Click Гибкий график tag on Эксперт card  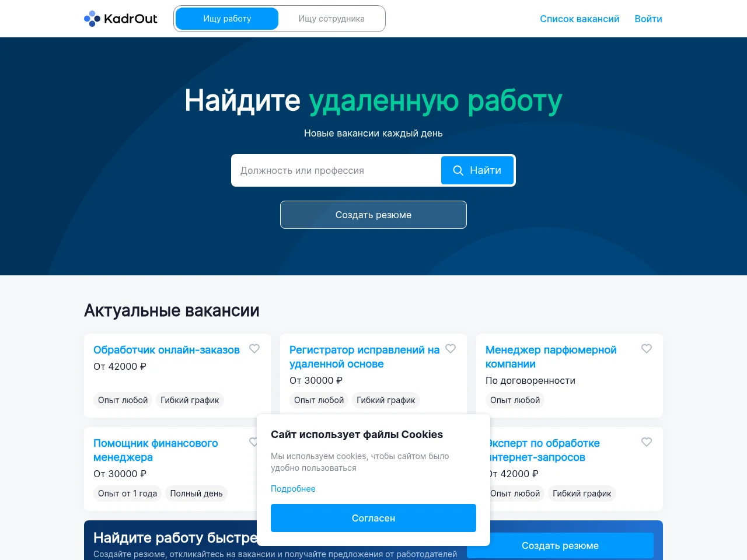(582, 494)
